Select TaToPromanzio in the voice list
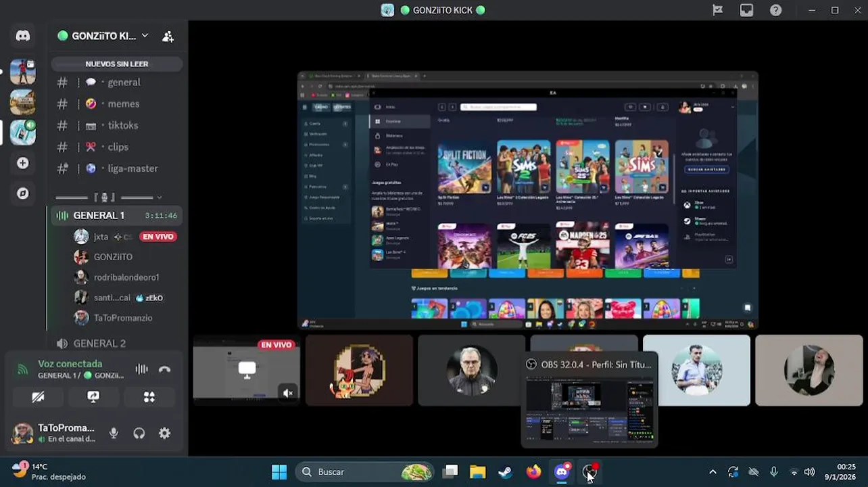868x487 pixels. (125, 318)
